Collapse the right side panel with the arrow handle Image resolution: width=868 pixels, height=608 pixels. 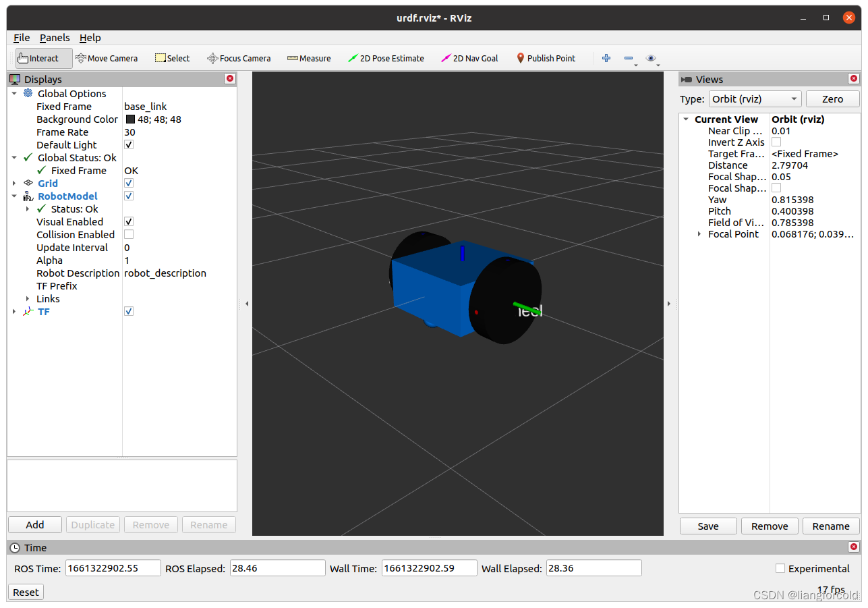(669, 304)
